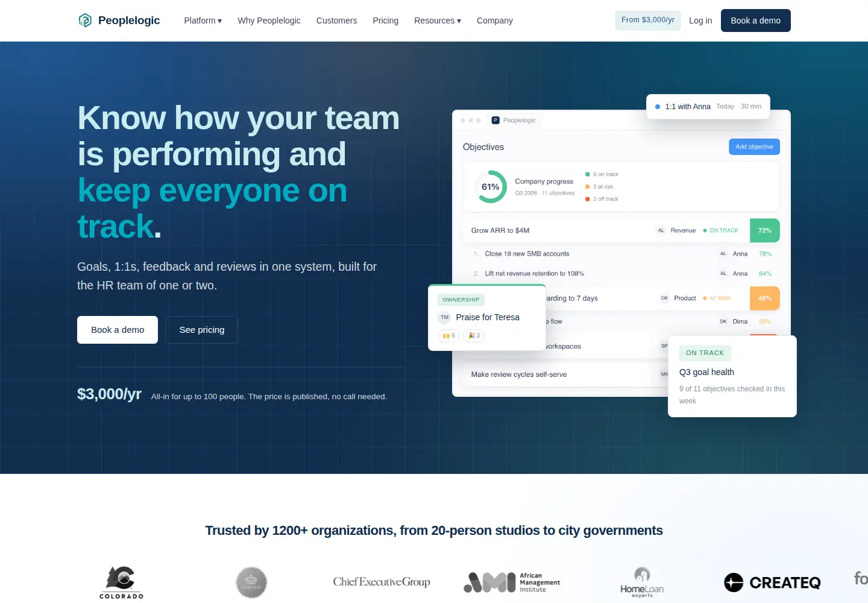Click the OWNERSHIP tag on the praise card
This screenshot has height=603, width=868.
[461, 300]
